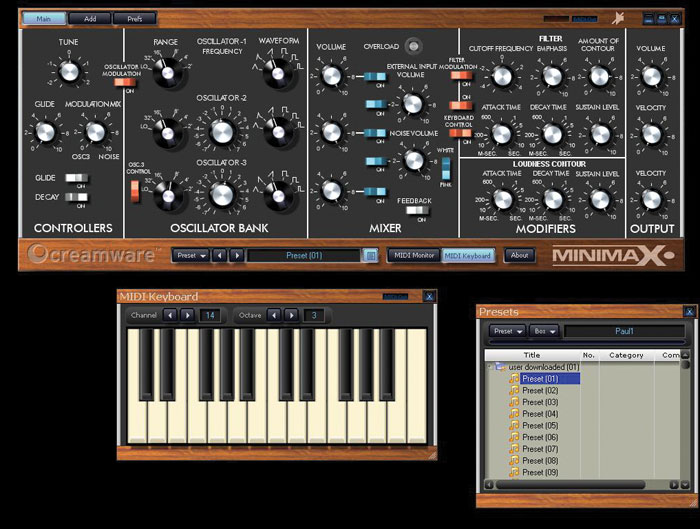Switch the White/Pink noise selector
This screenshot has height=529, width=700.
(446, 168)
